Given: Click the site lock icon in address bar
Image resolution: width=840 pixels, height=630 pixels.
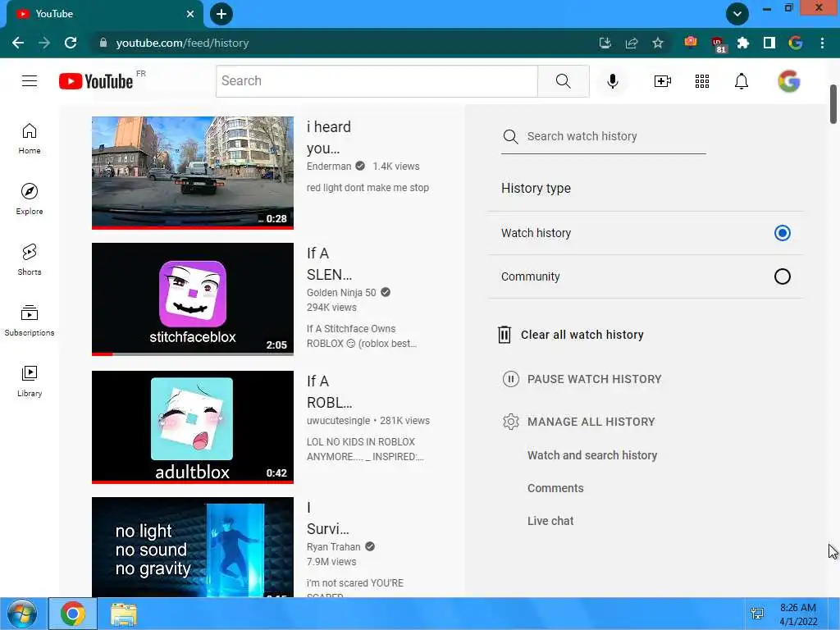Looking at the screenshot, I should [103, 43].
